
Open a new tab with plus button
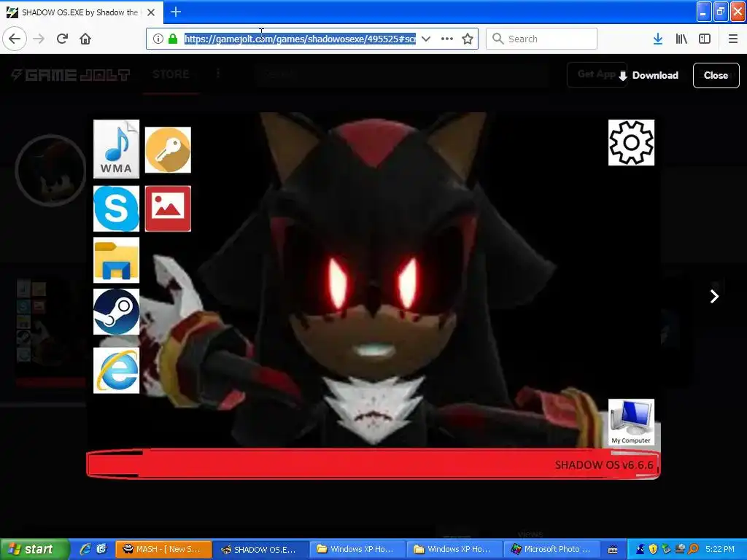(x=176, y=12)
